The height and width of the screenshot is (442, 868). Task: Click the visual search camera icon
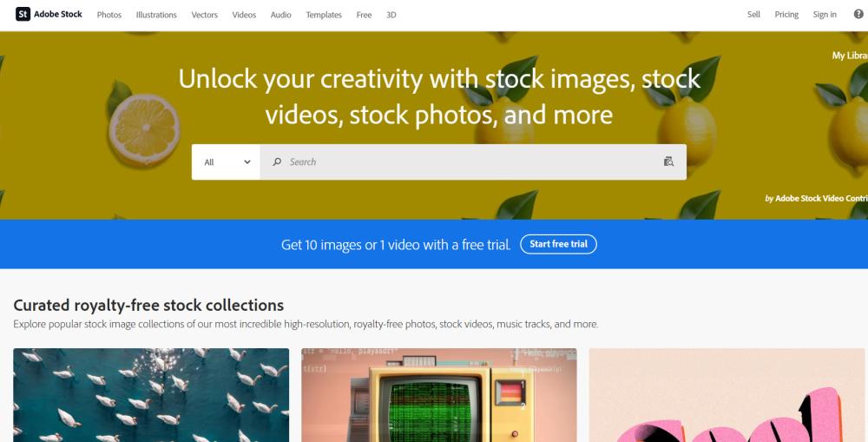[668, 162]
